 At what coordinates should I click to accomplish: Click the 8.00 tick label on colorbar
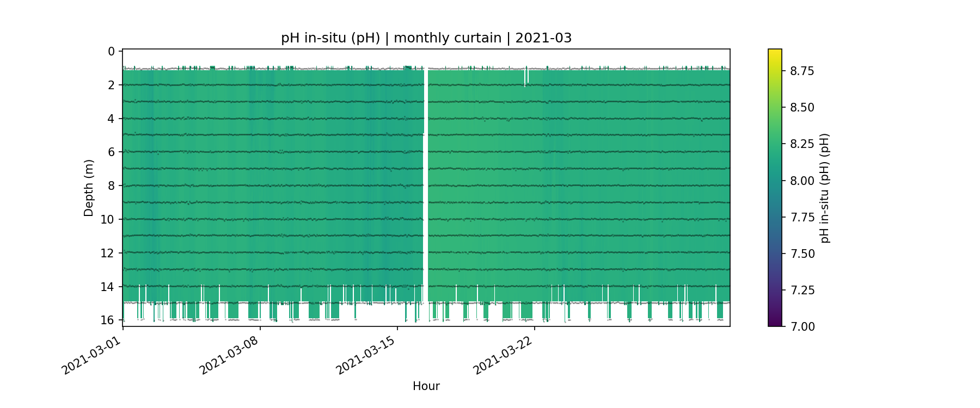[x=802, y=181]
